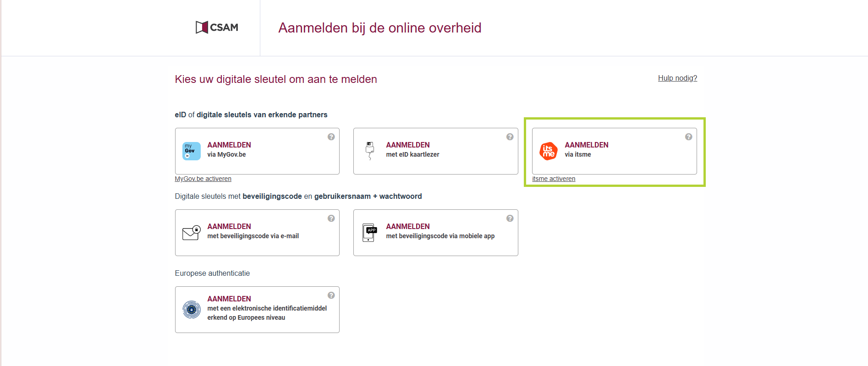The image size is (868, 366).
Task: Click the CSAM logo
Action: pyautogui.click(x=217, y=27)
